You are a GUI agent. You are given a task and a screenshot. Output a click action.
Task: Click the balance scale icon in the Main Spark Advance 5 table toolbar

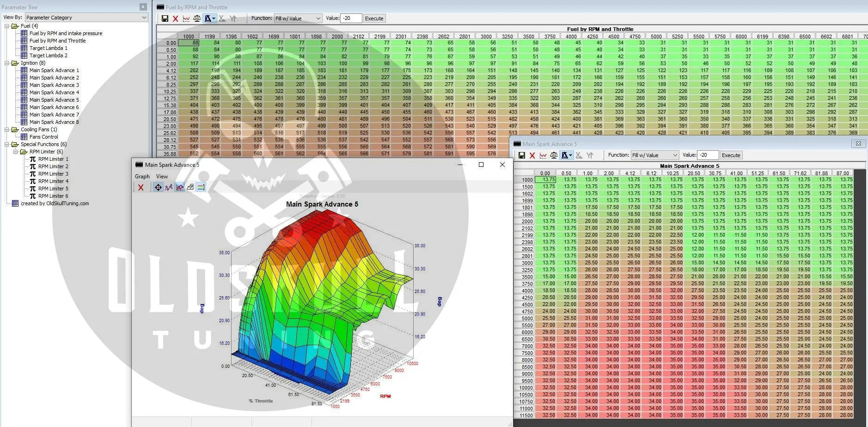coord(554,155)
